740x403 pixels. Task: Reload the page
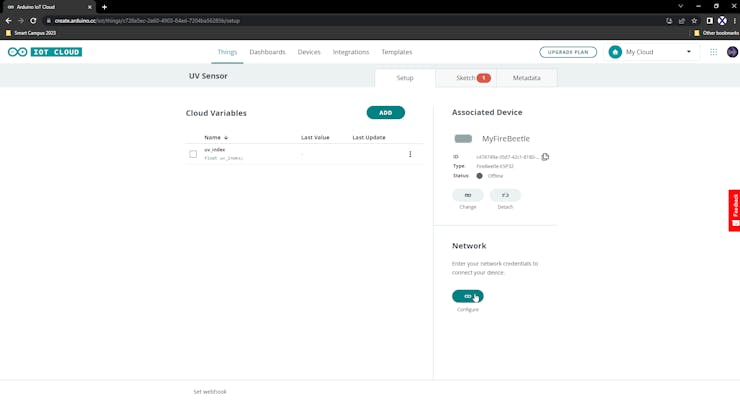pos(33,21)
